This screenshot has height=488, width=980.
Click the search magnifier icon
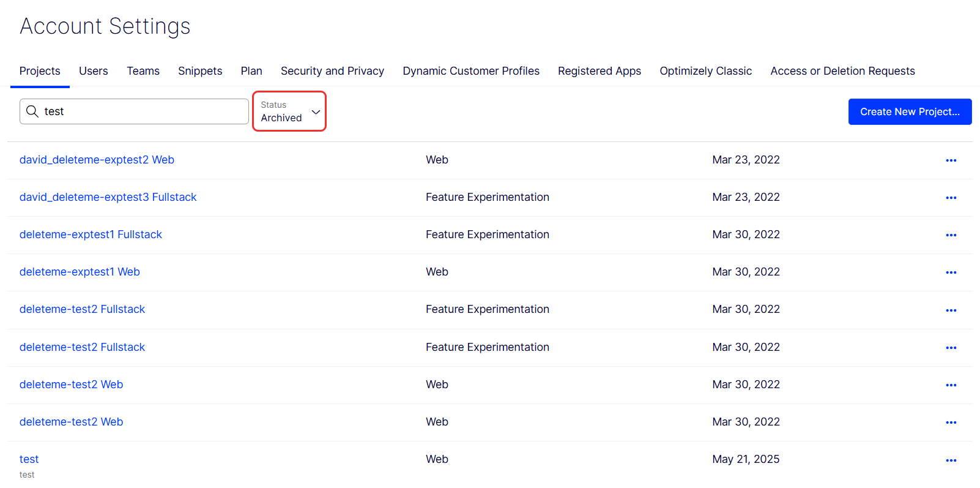point(32,111)
